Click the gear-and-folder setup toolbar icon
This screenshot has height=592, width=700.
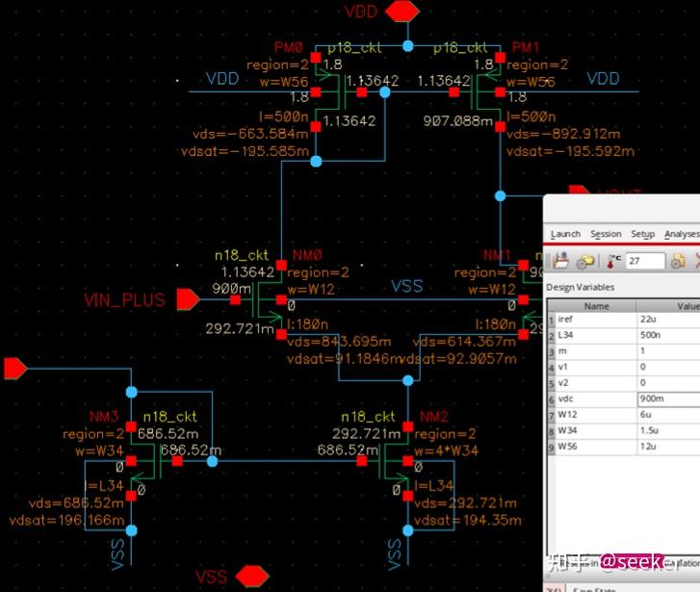(x=585, y=261)
